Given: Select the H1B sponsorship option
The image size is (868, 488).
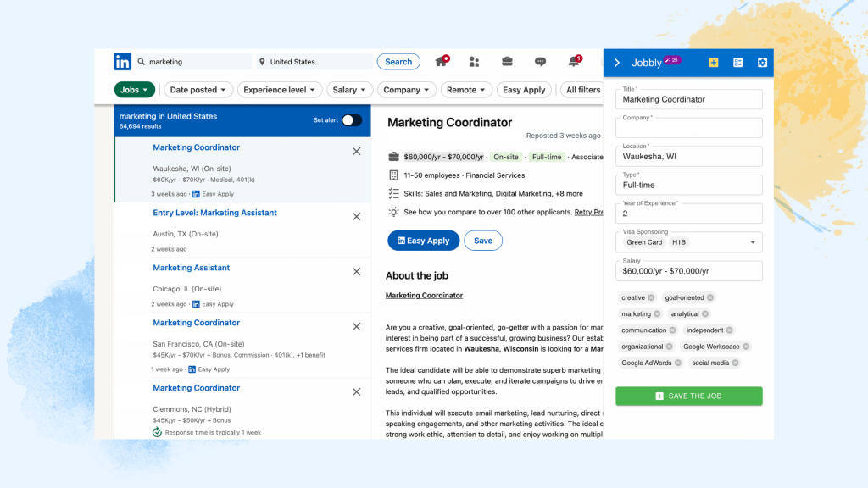Looking at the screenshot, I should (x=681, y=241).
